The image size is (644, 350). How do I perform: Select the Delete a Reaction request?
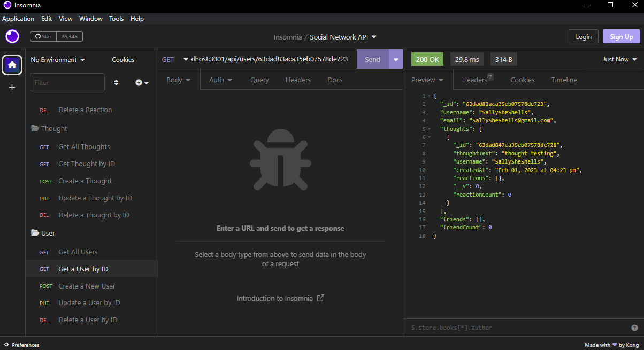pos(91,110)
